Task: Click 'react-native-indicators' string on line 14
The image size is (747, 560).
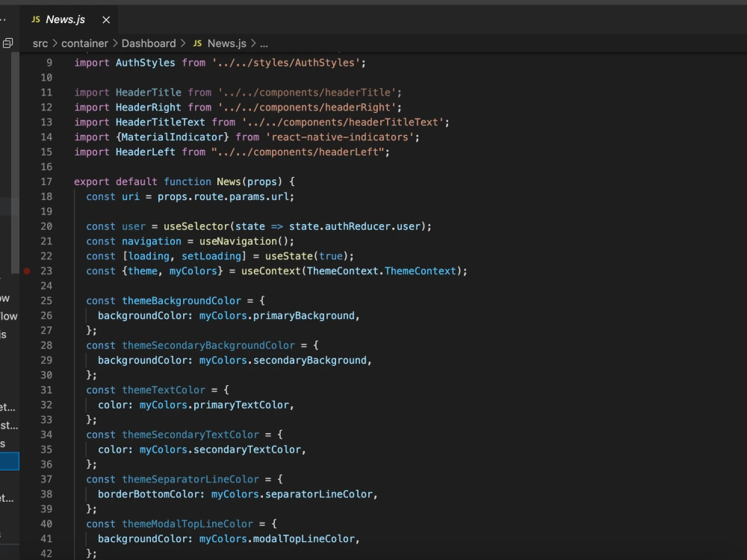Action: coord(340,137)
